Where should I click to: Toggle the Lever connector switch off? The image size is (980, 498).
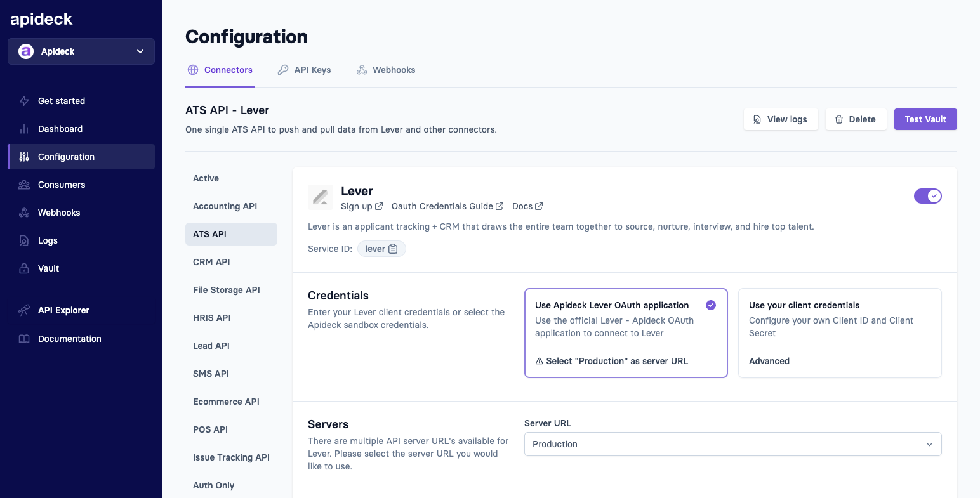pyautogui.click(x=928, y=196)
